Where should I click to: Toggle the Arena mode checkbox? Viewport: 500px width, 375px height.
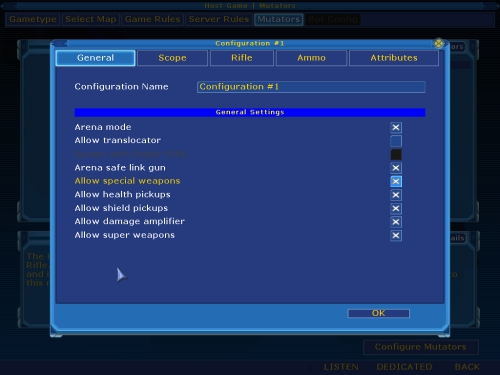coord(396,127)
